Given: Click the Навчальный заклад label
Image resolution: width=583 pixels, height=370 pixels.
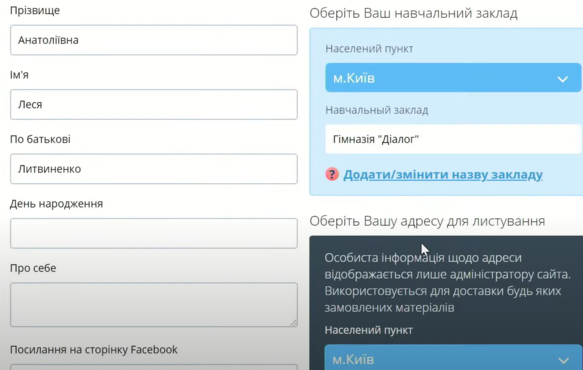Looking at the screenshot, I should point(377,110).
